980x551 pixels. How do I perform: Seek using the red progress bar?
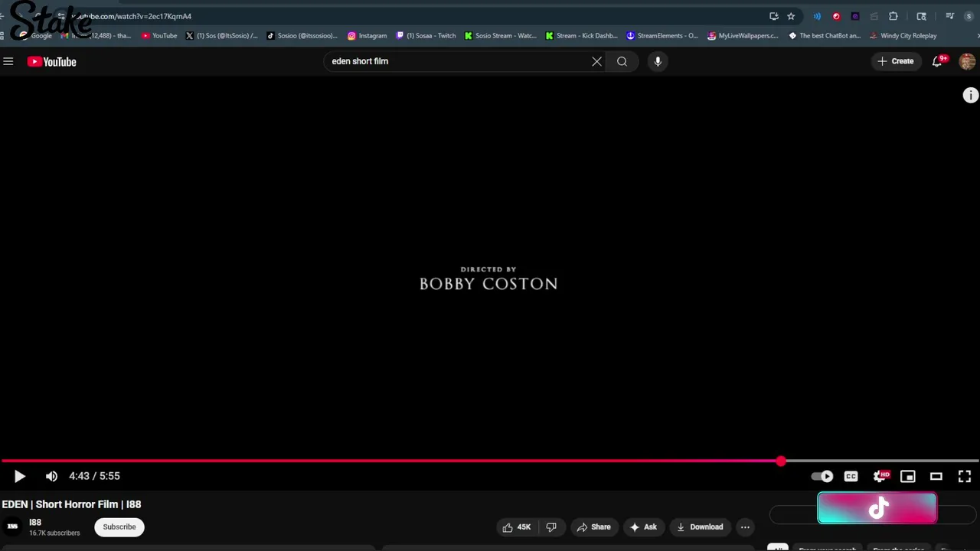point(490,461)
